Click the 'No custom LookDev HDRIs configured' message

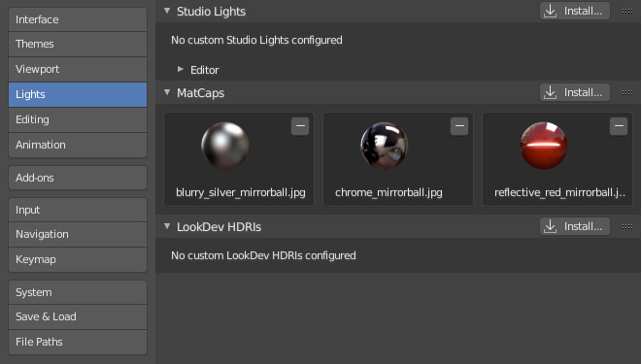click(x=263, y=255)
